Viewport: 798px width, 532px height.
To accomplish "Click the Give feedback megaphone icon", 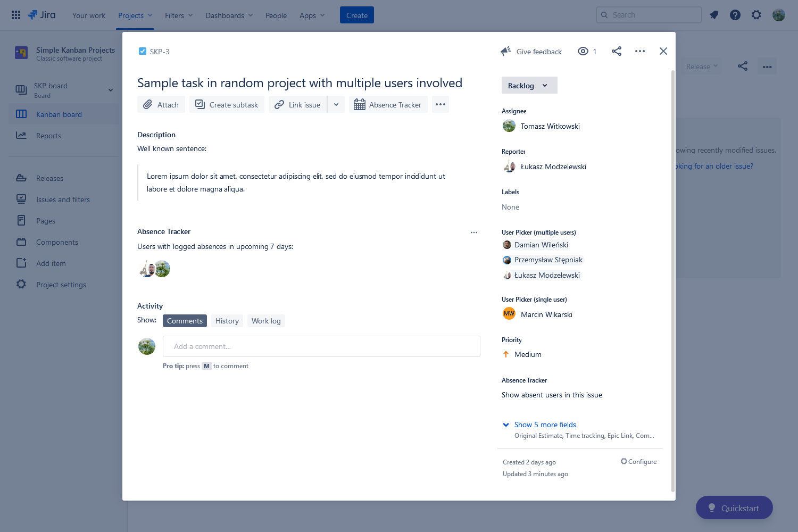I will click(x=505, y=51).
